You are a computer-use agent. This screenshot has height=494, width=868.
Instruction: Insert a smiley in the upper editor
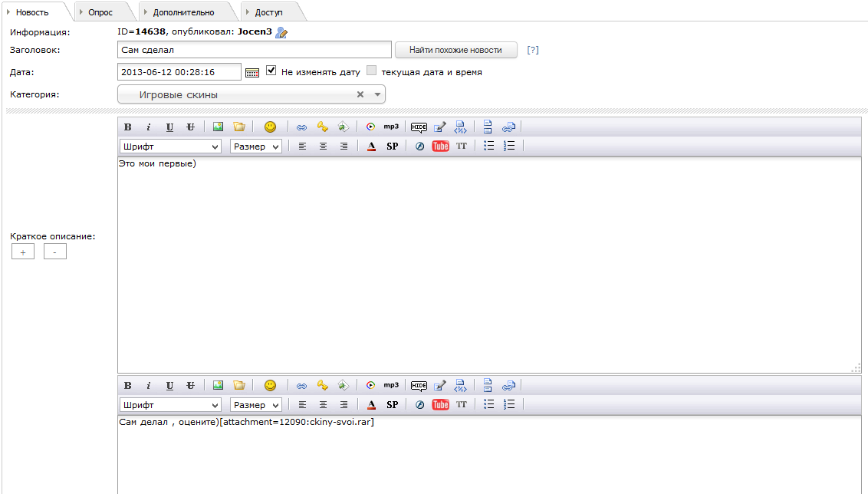point(270,127)
